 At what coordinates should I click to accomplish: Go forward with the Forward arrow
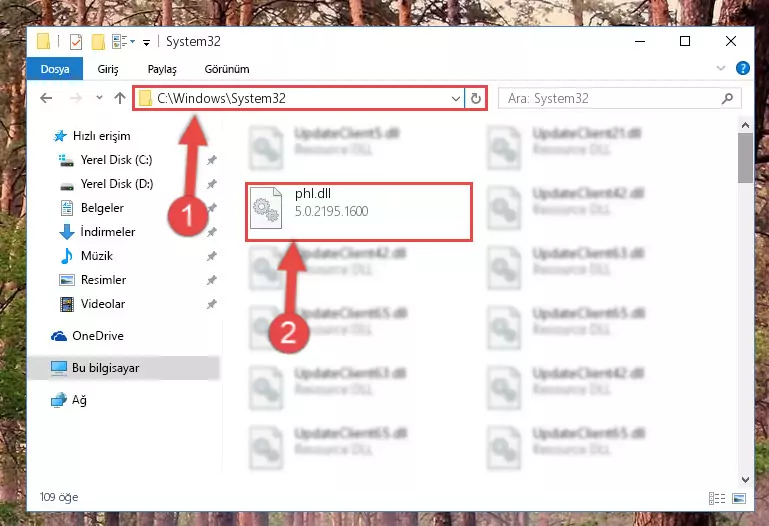[x=76, y=98]
